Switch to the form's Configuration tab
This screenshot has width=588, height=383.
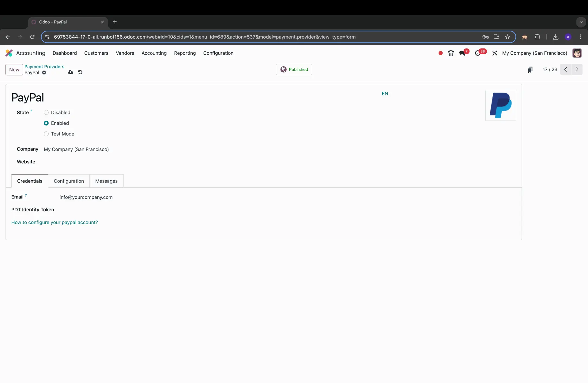[69, 181]
